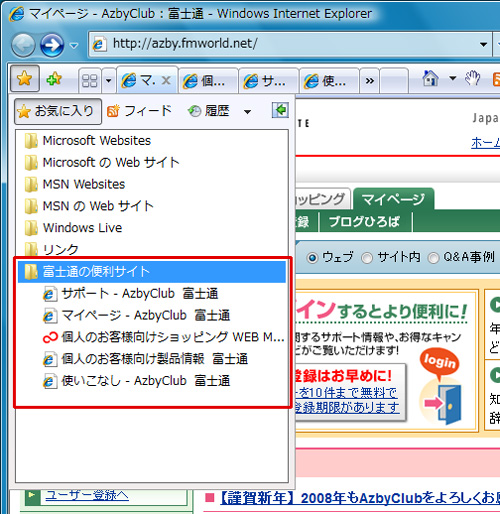Open the マイページ green page tab
The width and height of the screenshot is (500, 514).
click(393, 199)
